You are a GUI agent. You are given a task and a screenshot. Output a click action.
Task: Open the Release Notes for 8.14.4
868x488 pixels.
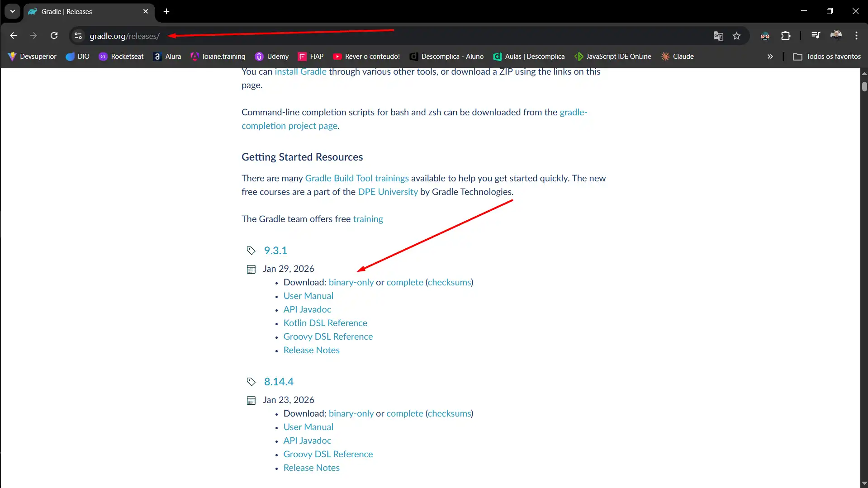point(311,468)
